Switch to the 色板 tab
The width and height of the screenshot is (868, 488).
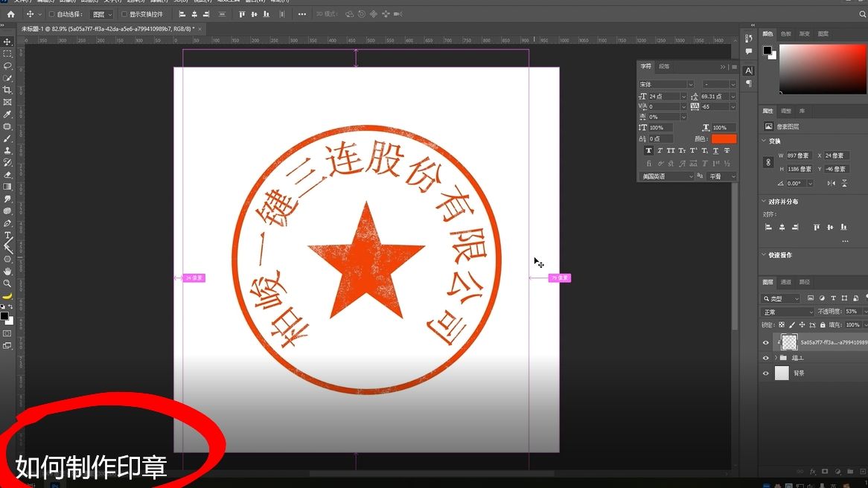click(788, 33)
